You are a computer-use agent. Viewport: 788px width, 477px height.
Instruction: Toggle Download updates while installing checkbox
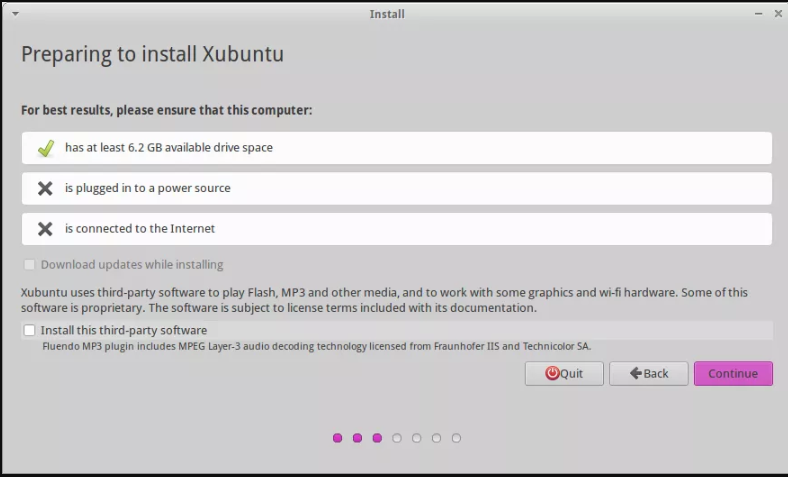click(x=30, y=264)
